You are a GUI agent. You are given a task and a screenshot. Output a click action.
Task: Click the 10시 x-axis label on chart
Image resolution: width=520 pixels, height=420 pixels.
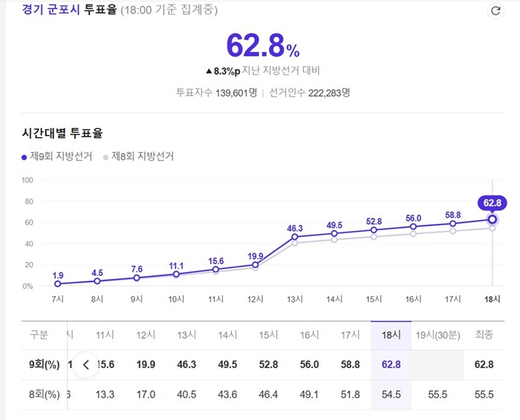point(176,299)
